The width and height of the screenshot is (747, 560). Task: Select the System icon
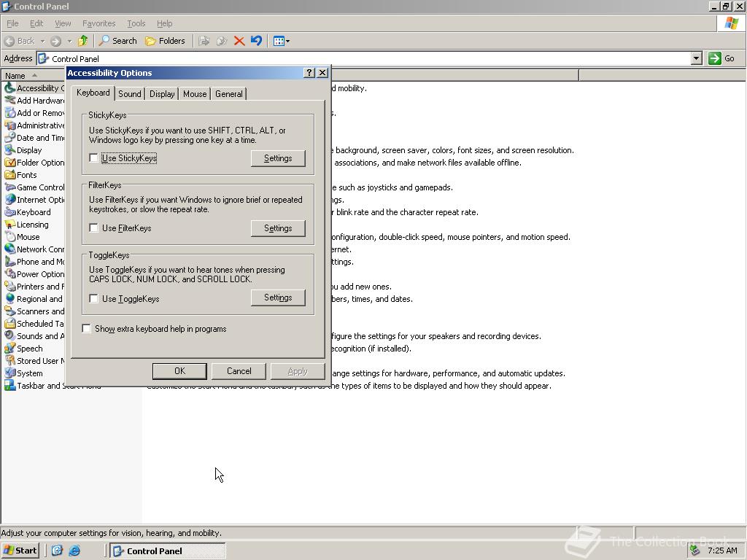(10, 373)
